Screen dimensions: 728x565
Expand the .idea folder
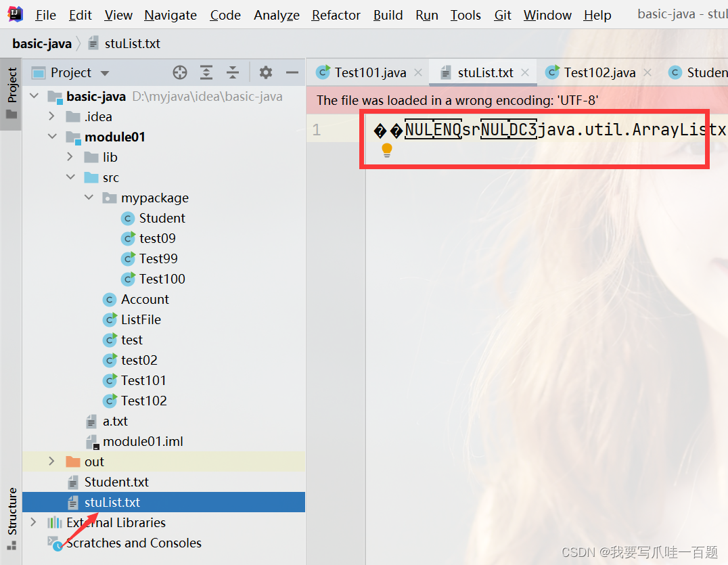pos(51,116)
